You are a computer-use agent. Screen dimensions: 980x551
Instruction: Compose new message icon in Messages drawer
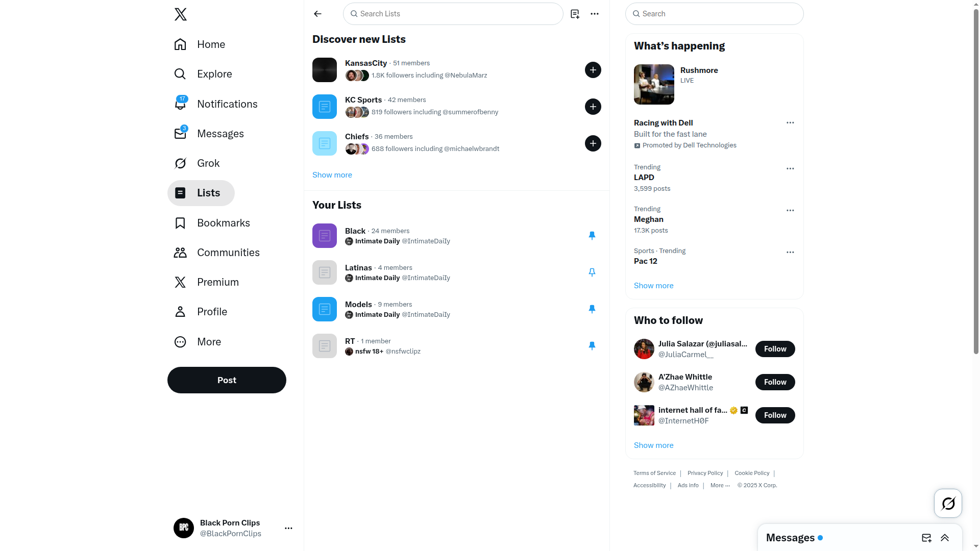pos(926,538)
